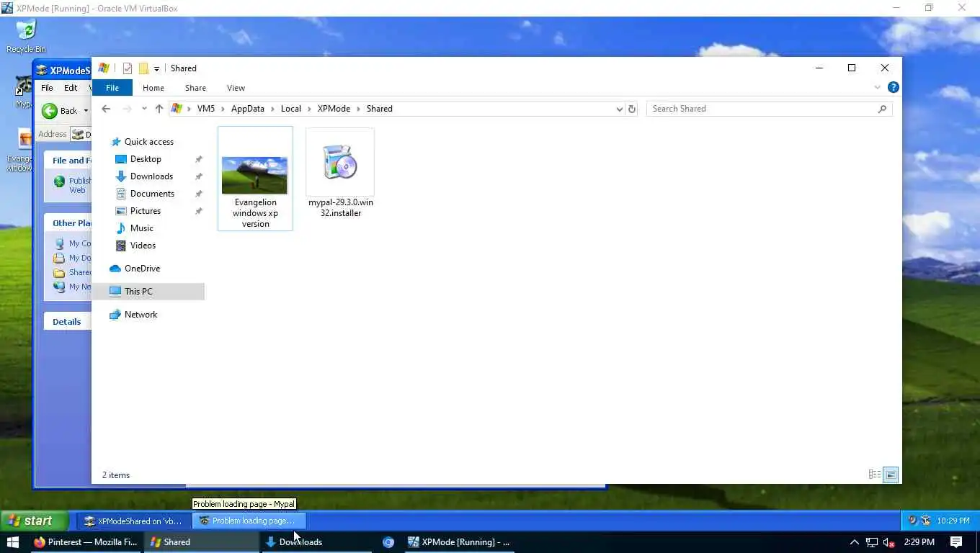Open the Recycle Bin desktop icon
Screen dimensions: 980x553
point(26,36)
